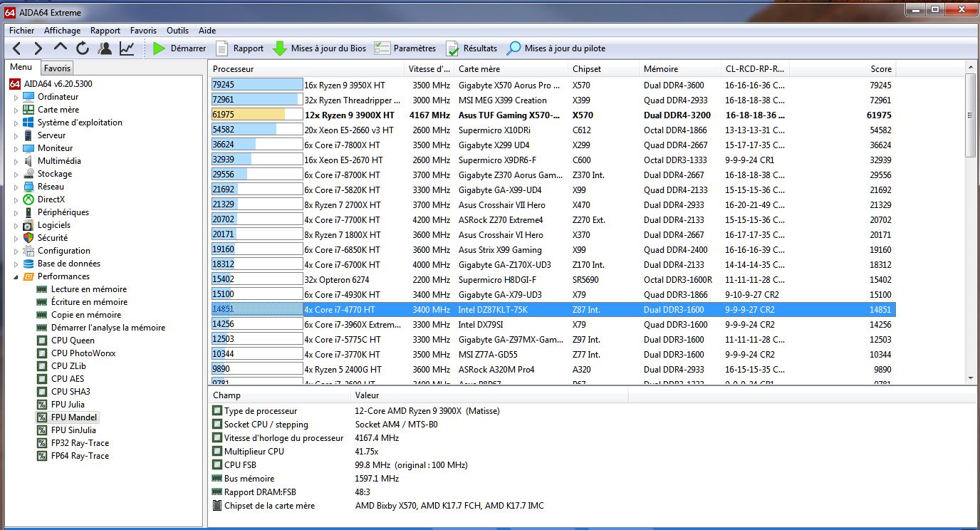The height and width of the screenshot is (530, 980).
Task: Open the Outils menu
Action: 178,31
